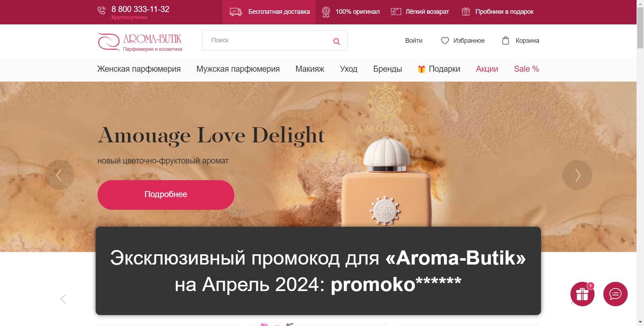Click the Aroma-Butik logo

(x=140, y=42)
